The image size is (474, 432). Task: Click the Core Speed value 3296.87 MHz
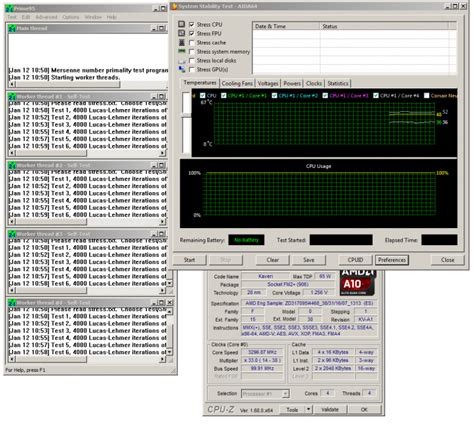(262, 352)
